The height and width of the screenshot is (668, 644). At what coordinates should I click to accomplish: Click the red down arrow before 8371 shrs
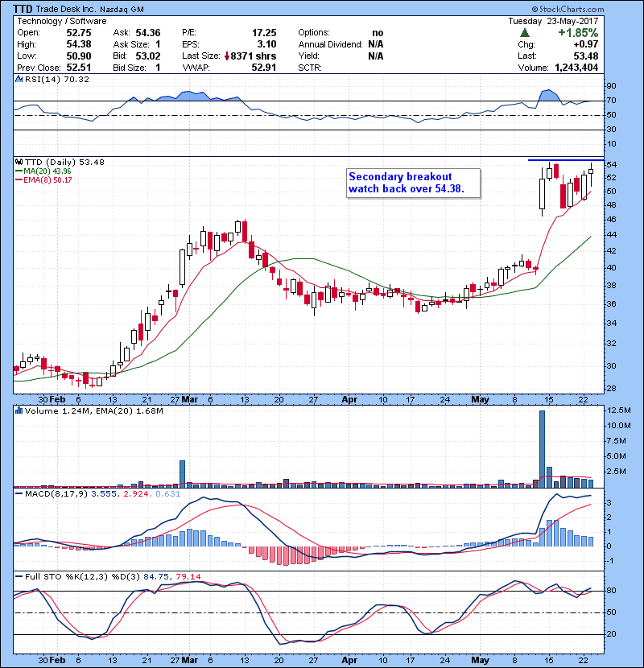[x=227, y=56]
